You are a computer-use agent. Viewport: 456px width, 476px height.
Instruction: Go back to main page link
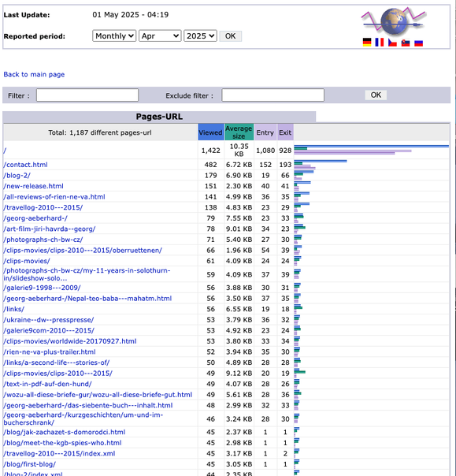(x=34, y=74)
